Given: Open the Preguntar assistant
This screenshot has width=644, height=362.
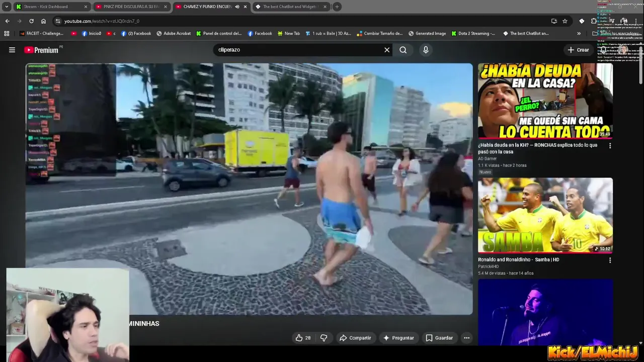Looking at the screenshot, I should pyautogui.click(x=398, y=338).
